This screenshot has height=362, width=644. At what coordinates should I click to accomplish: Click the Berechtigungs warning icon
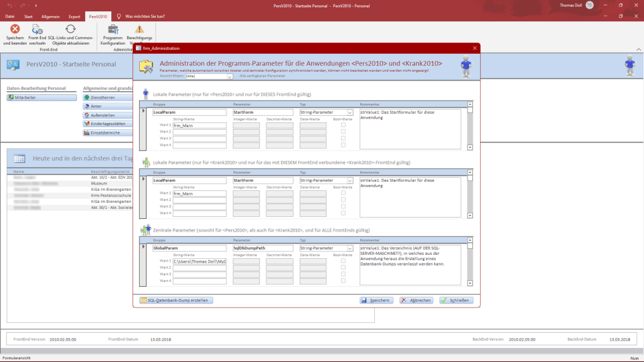[x=139, y=29]
